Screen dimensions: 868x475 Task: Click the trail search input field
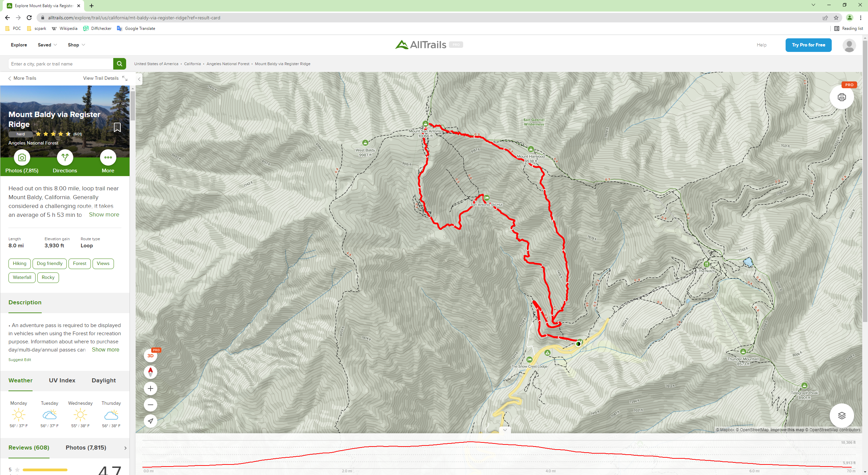61,64
